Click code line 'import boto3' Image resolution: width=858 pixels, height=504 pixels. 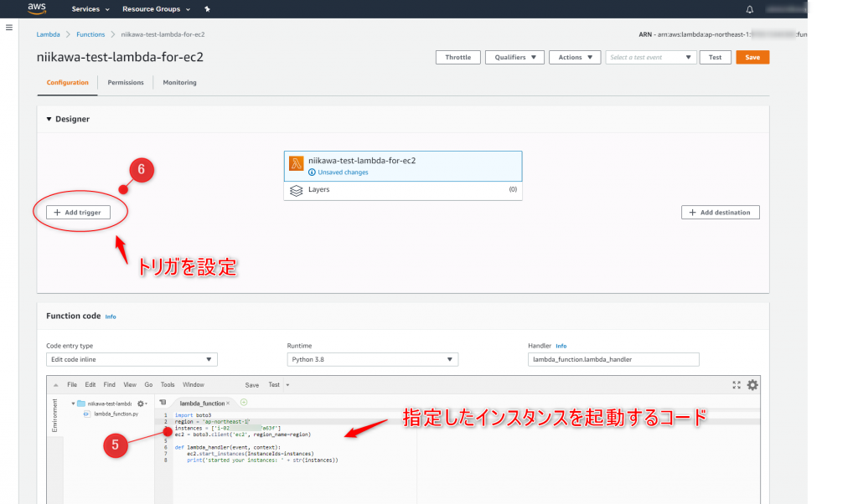pos(194,415)
